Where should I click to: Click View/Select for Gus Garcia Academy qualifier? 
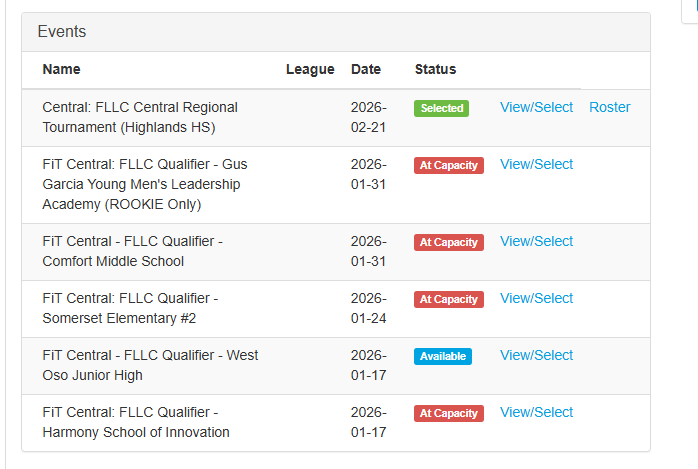[x=536, y=164]
